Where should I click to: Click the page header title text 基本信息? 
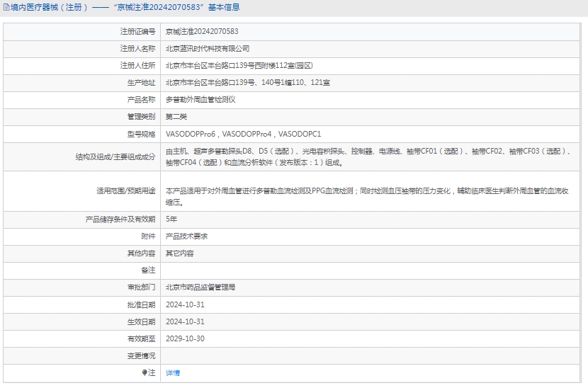[224, 8]
